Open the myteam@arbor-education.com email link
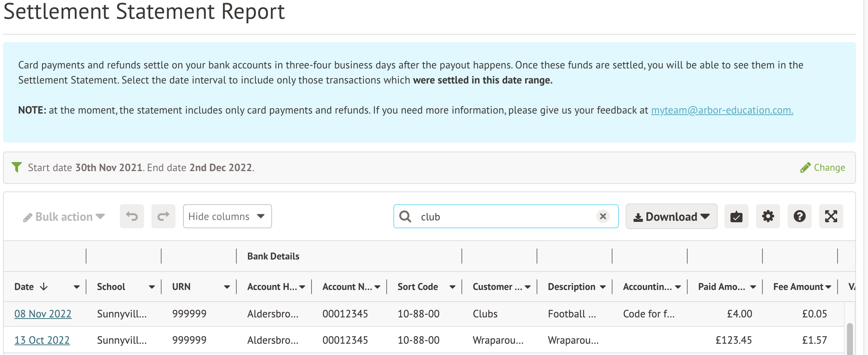Image resolution: width=868 pixels, height=355 pixels. point(722,110)
